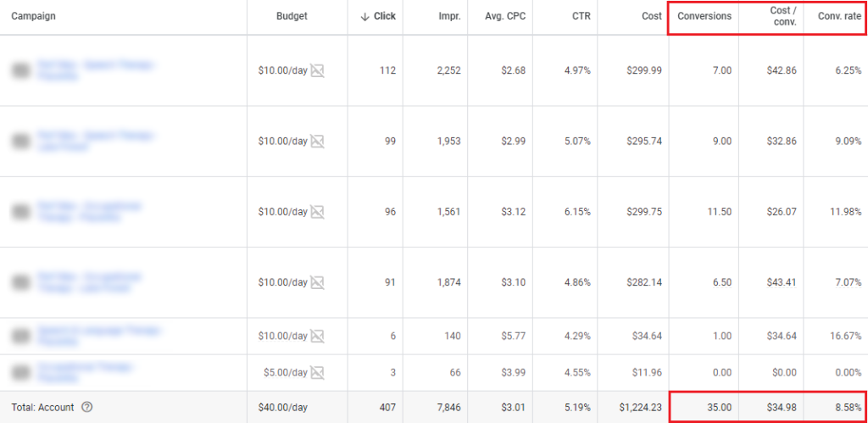Viewport: 868px width, 423px height.
Task: Select the CTR column header
Action: [x=581, y=16]
